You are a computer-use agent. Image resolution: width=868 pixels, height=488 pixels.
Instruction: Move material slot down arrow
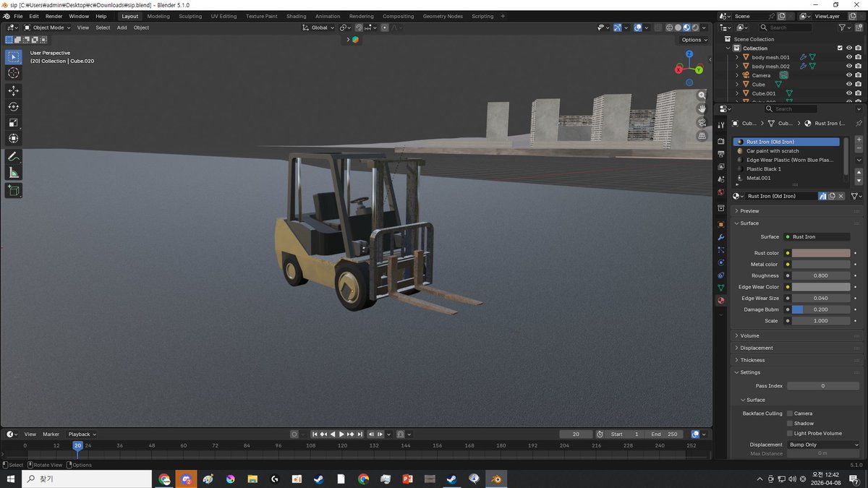859,181
